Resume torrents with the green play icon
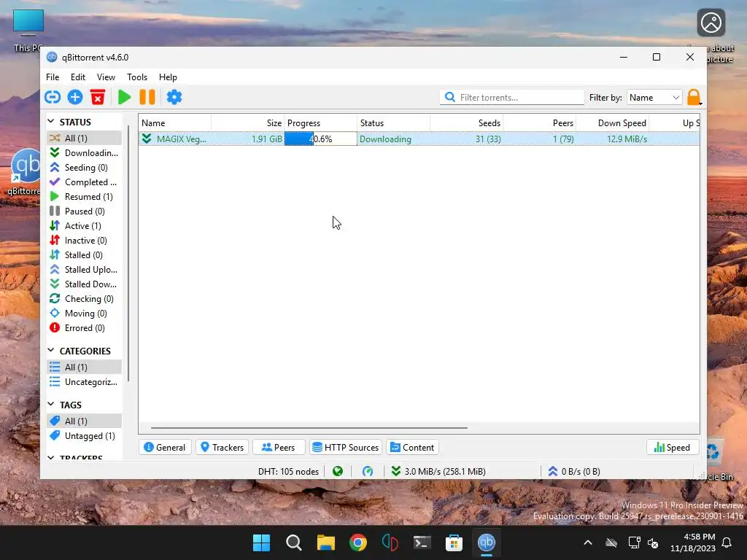747x560 pixels. coord(124,97)
